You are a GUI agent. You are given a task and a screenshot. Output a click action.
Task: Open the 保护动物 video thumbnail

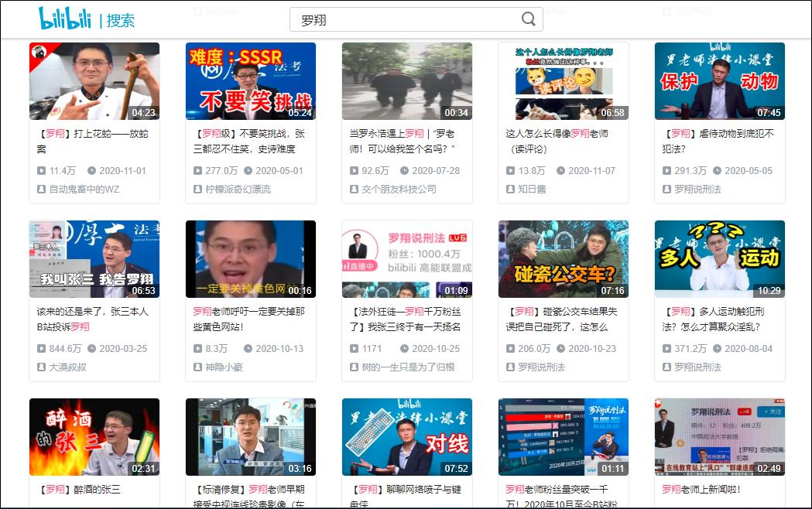pyautogui.click(x=719, y=81)
